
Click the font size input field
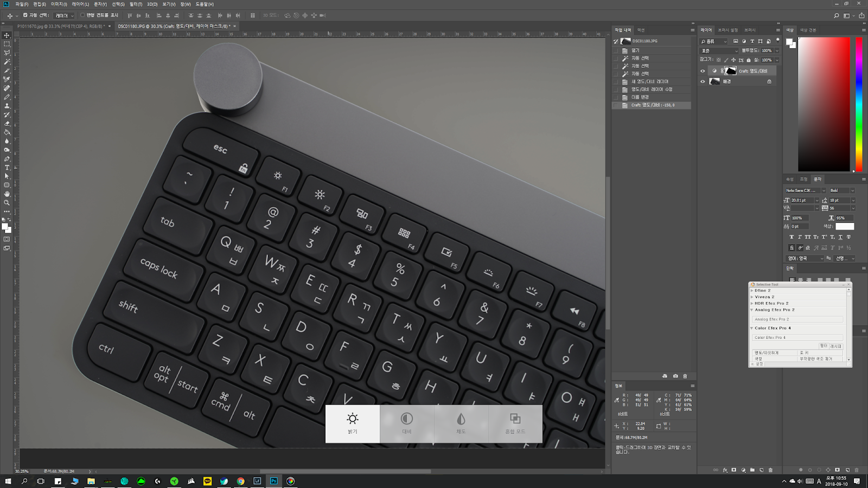[802, 201]
